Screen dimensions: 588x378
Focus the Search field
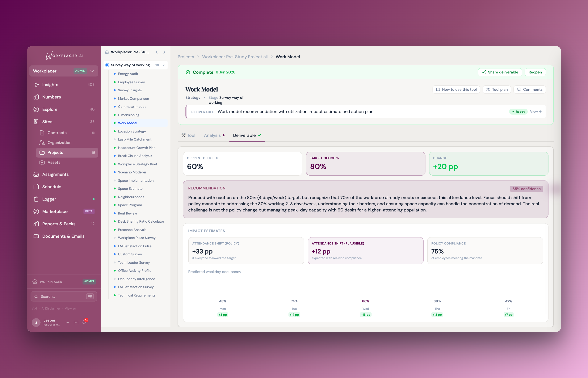[x=64, y=297]
